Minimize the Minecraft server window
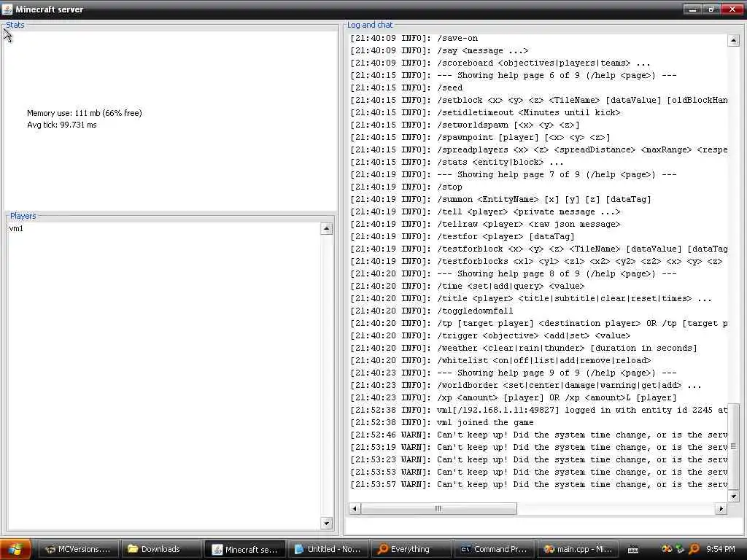 (692, 9)
